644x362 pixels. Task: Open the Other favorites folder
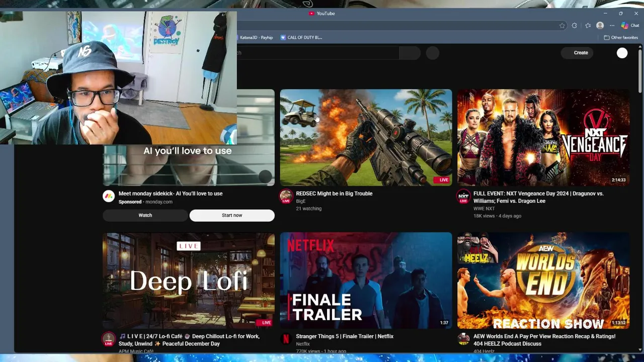[621, 38]
